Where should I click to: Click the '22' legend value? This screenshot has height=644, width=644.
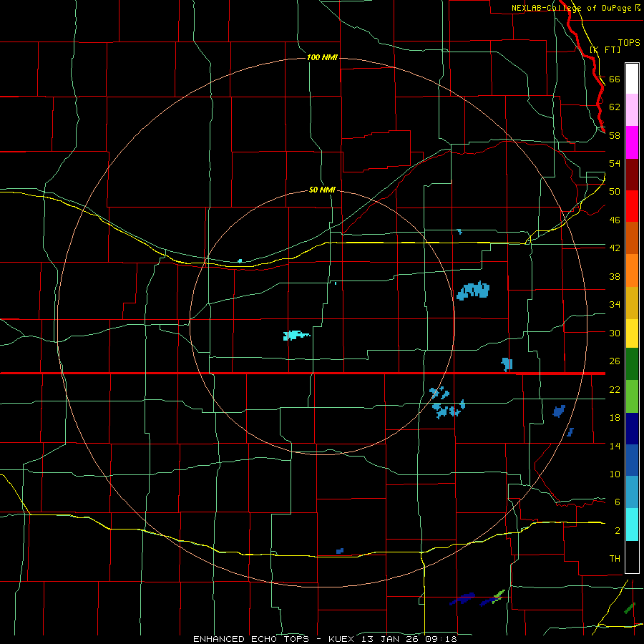[x=615, y=389]
